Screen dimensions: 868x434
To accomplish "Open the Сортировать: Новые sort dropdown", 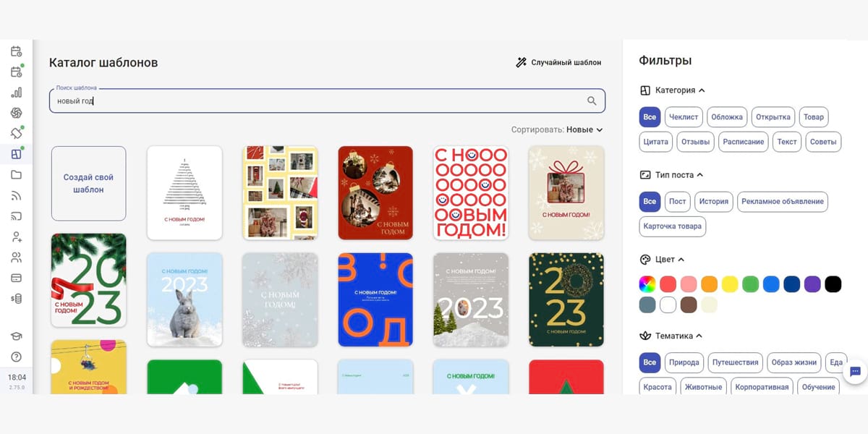I will pos(557,129).
